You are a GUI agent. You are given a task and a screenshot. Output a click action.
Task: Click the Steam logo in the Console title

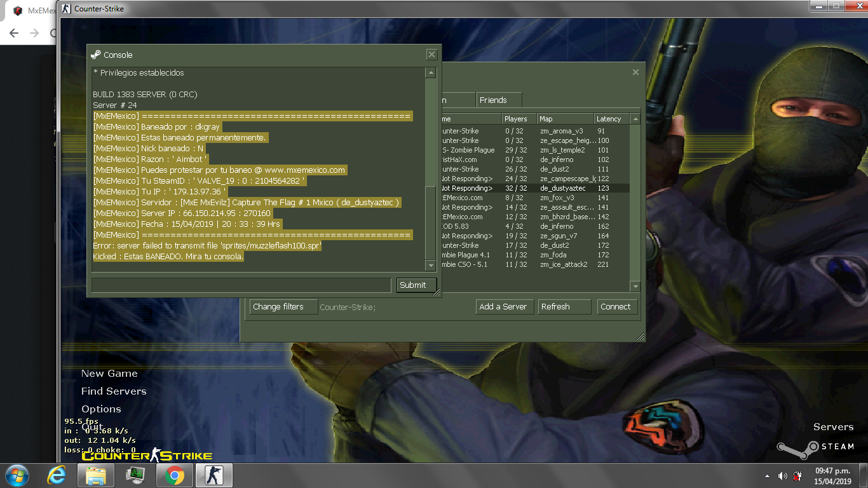96,55
